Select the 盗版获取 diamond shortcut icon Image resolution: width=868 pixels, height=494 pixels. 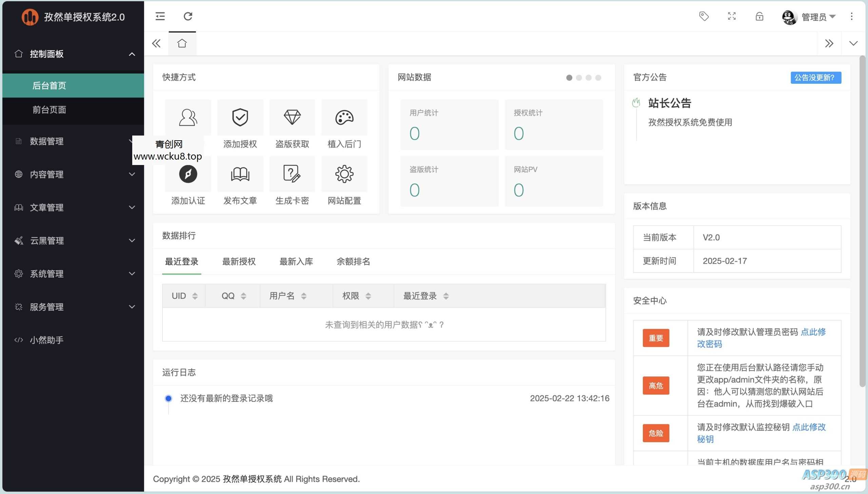pyautogui.click(x=292, y=117)
